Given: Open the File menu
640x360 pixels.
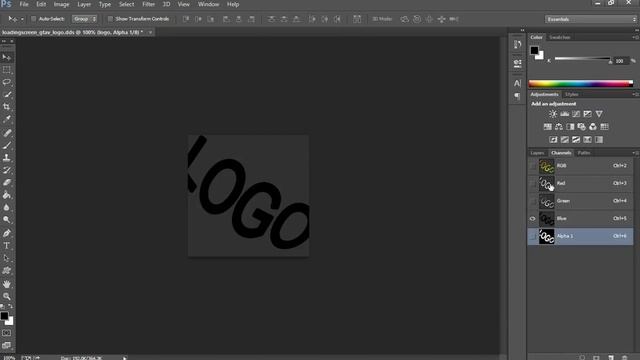Looking at the screenshot, I should (24, 4).
